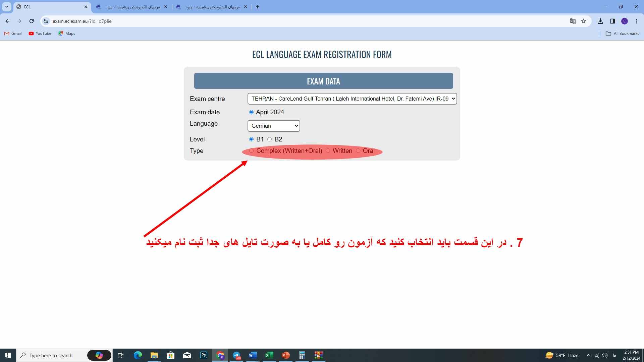Image resolution: width=644 pixels, height=362 pixels.
Task: Select the B2 level radio button
Action: point(270,139)
